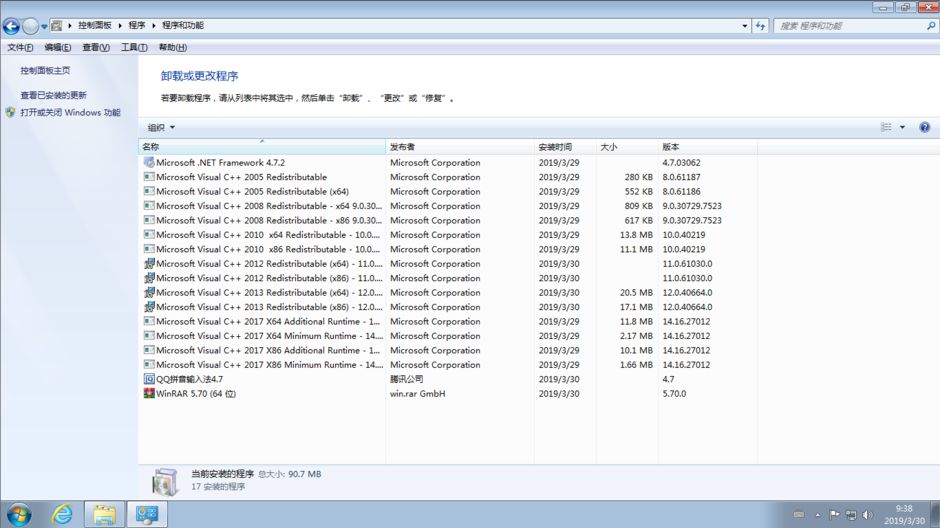Select Visual C++ 2017 X64 Minimum Runtime icon
This screenshot has width=940, height=528.
tap(149, 336)
